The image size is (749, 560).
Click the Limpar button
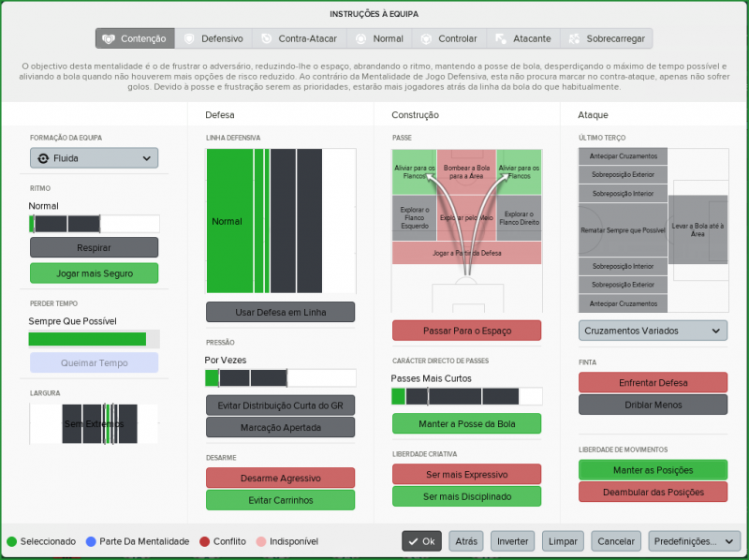pos(563,541)
